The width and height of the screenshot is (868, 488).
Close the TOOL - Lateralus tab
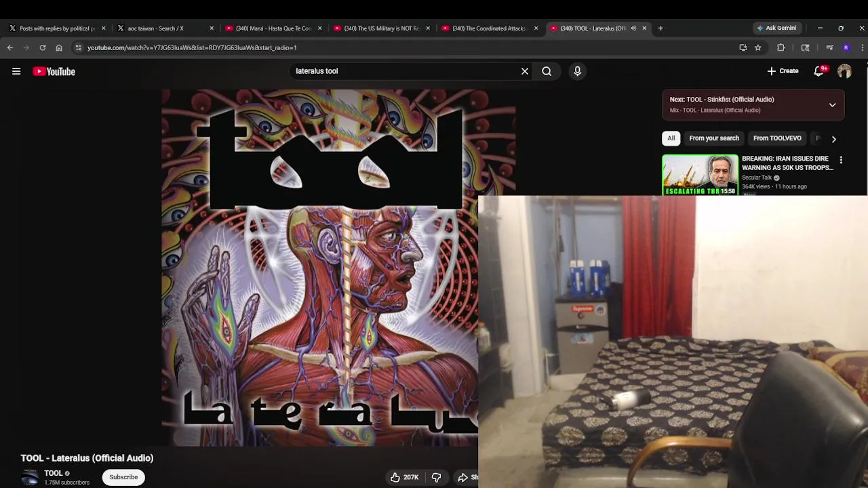coord(644,28)
